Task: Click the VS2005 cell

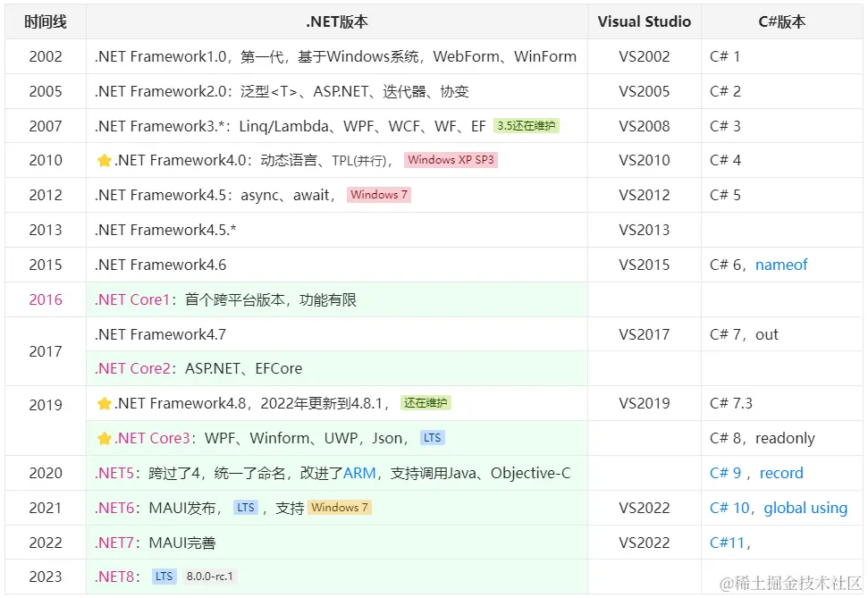Action: (645, 91)
